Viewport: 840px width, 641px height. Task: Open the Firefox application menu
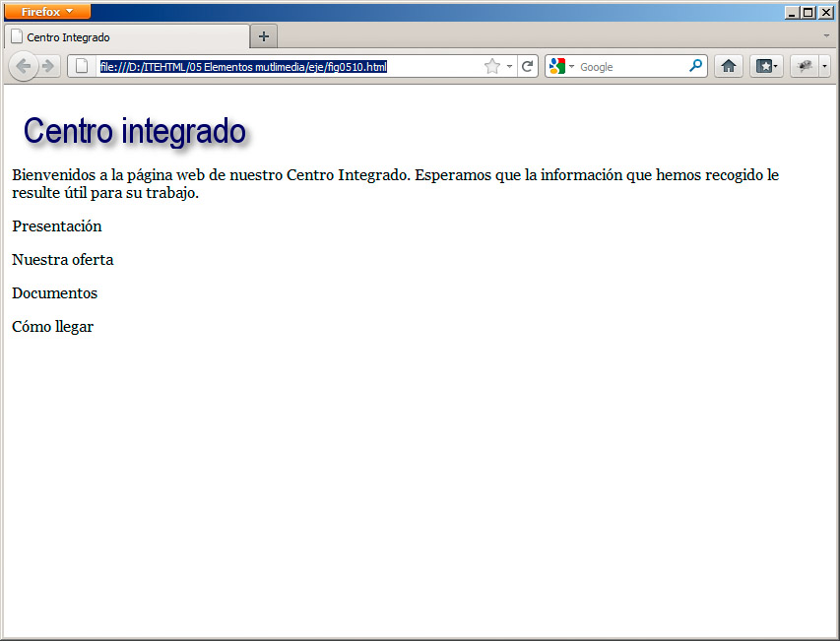pyautogui.click(x=47, y=12)
